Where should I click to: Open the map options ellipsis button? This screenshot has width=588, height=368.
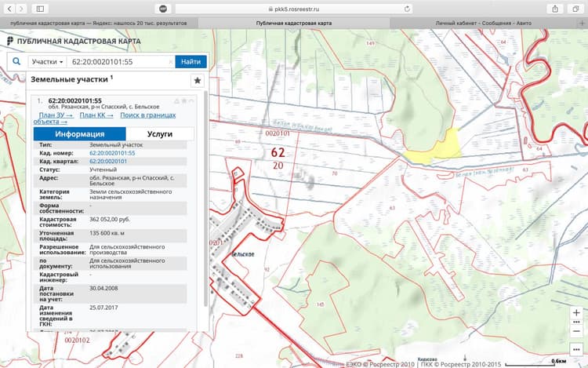tap(576, 349)
